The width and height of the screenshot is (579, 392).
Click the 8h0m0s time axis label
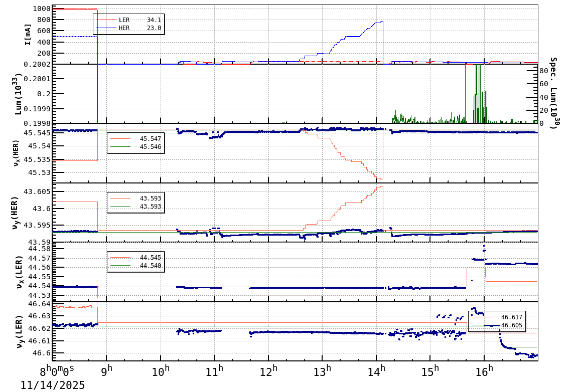point(57,370)
